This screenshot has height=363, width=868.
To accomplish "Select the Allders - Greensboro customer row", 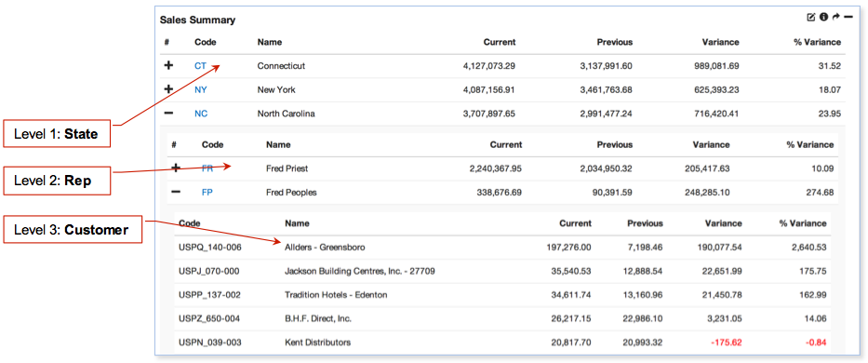I will click(502, 248).
